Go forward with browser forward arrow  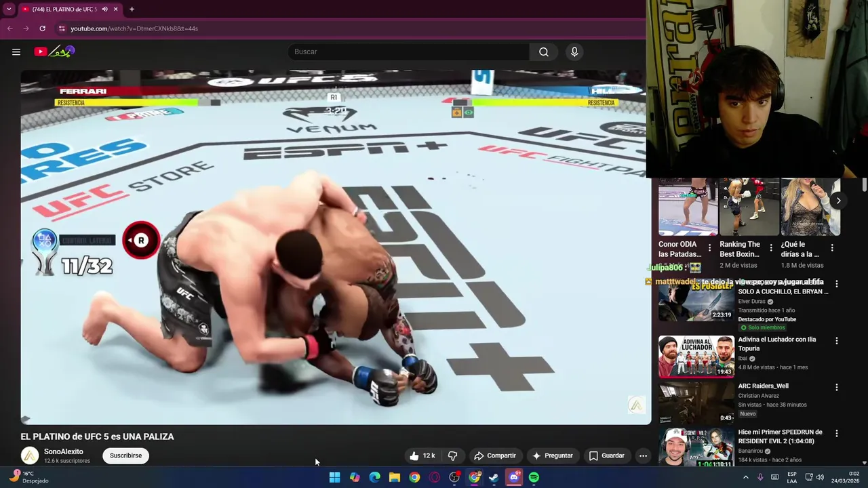(x=26, y=28)
